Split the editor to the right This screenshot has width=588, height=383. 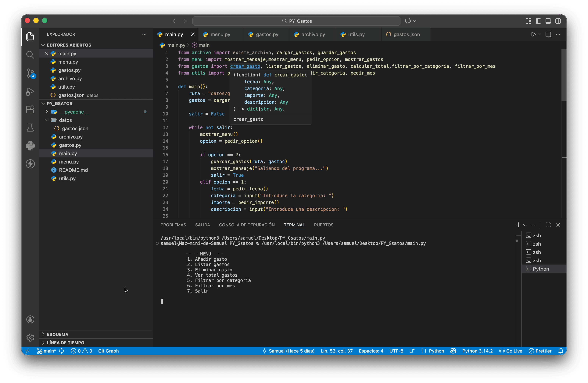548,35
